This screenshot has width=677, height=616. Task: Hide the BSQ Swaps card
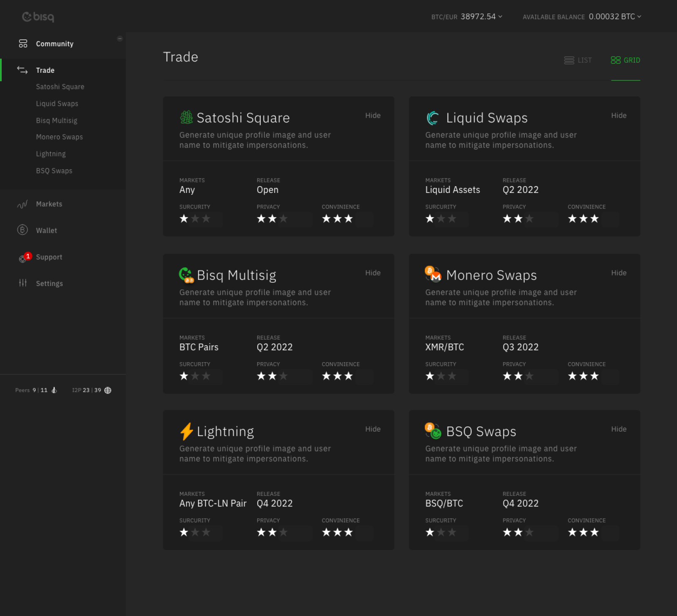coord(619,429)
